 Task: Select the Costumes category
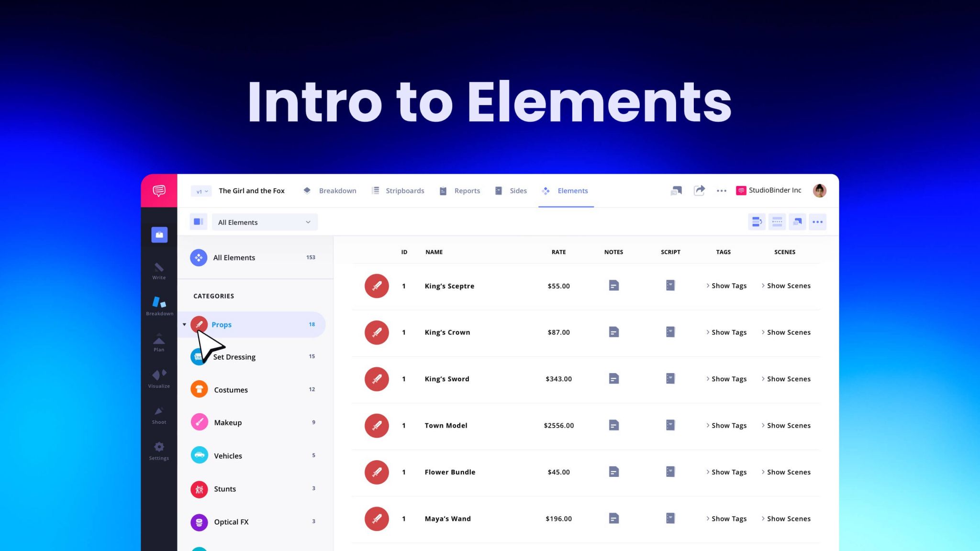point(231,389)
